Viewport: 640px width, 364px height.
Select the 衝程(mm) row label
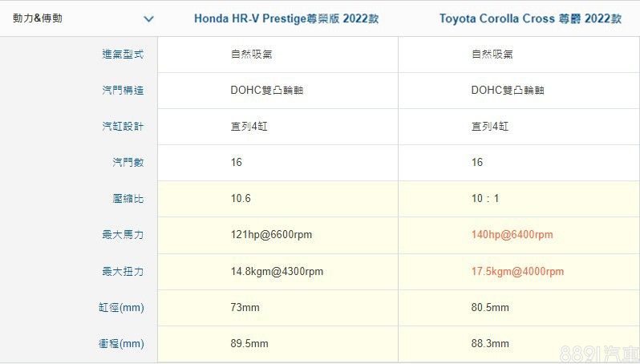[x=121, y=344]
